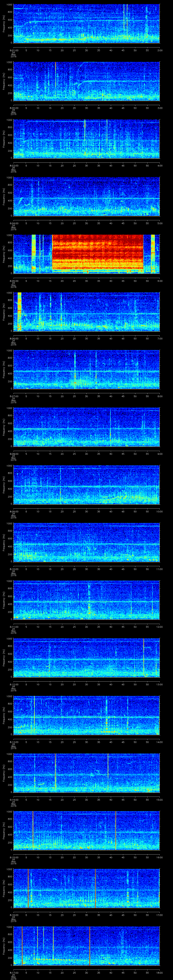
Task: Select the spectrogram panel starting at 8:09:00
Action: [x=87, y=484]
